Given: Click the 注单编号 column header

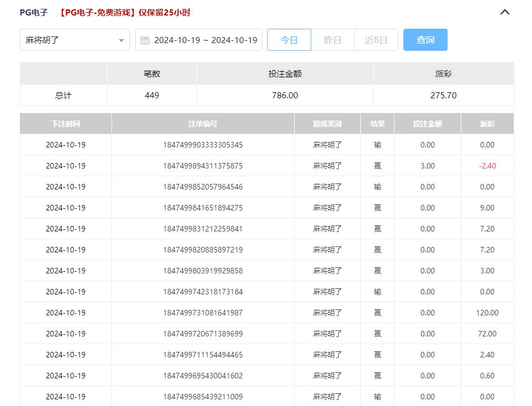Looking at the screenshot, I should pyautogui.click(x=203, y=124).
